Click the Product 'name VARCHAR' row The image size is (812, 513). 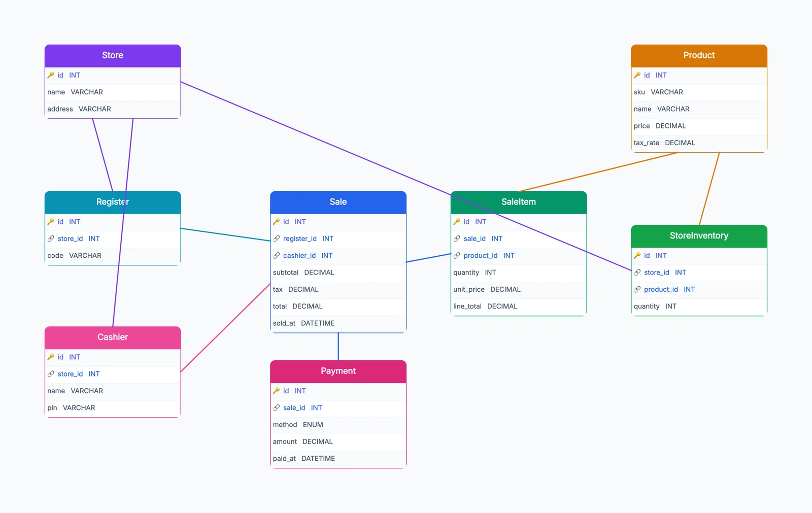pos(699,109)
